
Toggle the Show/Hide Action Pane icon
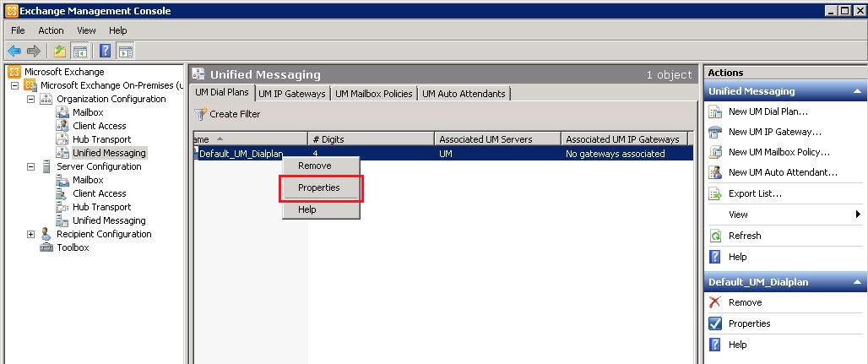tap(126, 52)
